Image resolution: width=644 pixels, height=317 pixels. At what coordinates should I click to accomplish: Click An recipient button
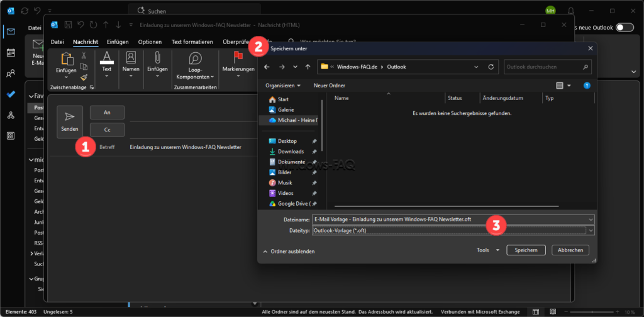(x=107, y=113)
